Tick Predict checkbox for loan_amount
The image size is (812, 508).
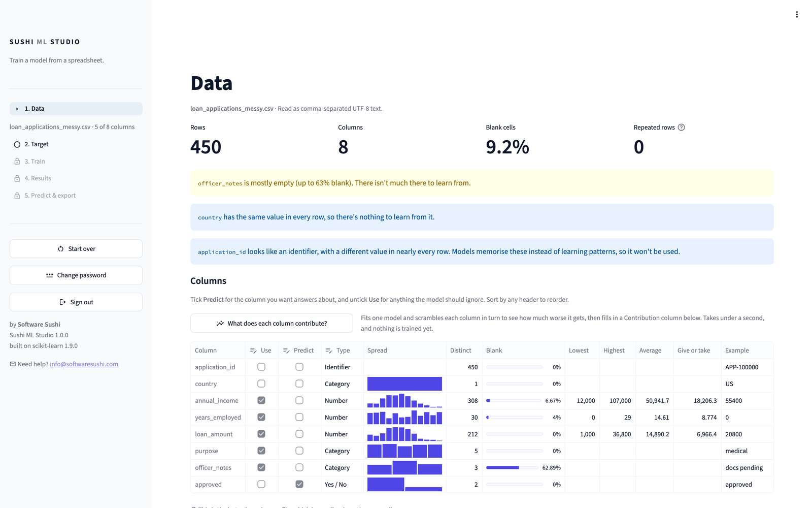coord(299,434)
